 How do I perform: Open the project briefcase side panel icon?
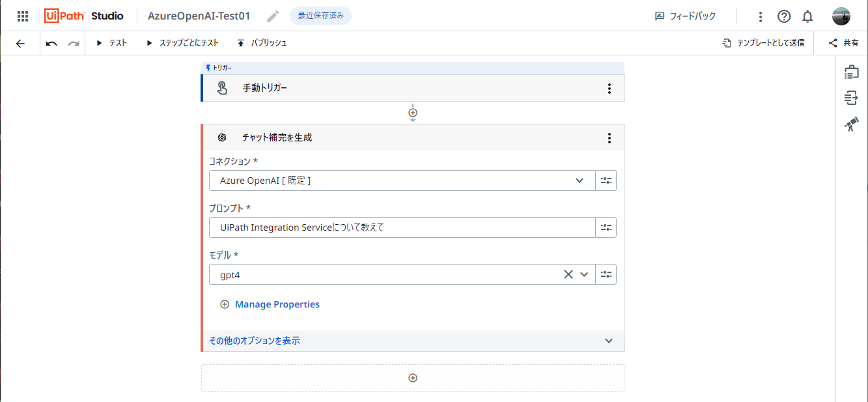(851, 72)
